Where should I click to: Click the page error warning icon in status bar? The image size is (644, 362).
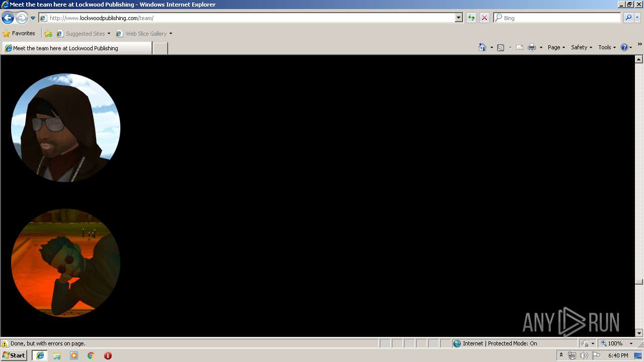click(5, 344)
